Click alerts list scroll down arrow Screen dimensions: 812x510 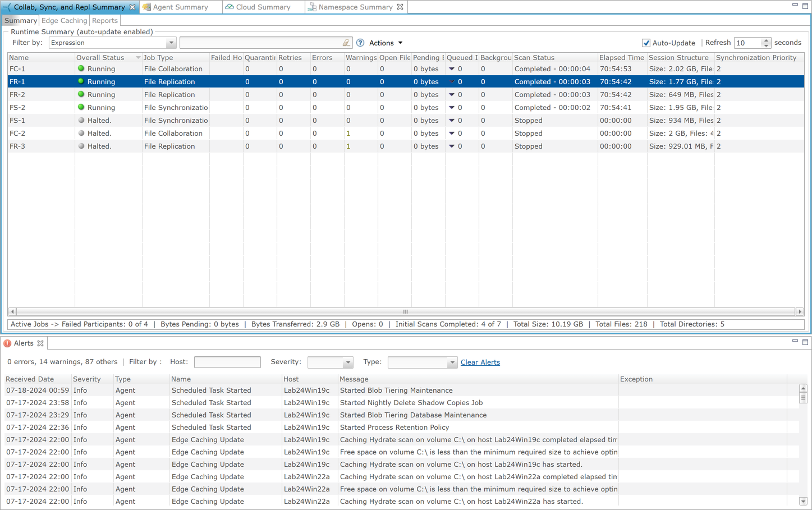[803, 502]
